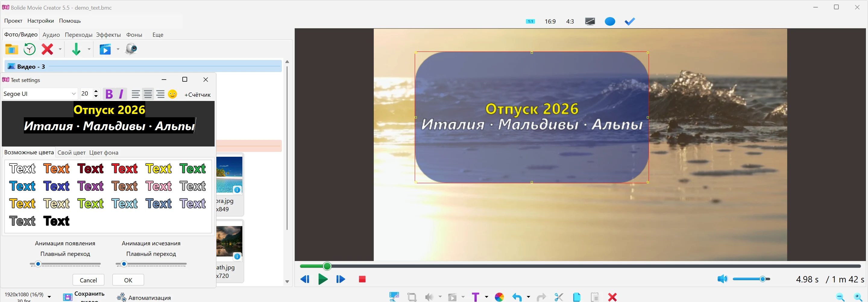The height and width of the screenshot is (302, 868).
Task: Click the webcam capture icon
Action: coord(131,49)
